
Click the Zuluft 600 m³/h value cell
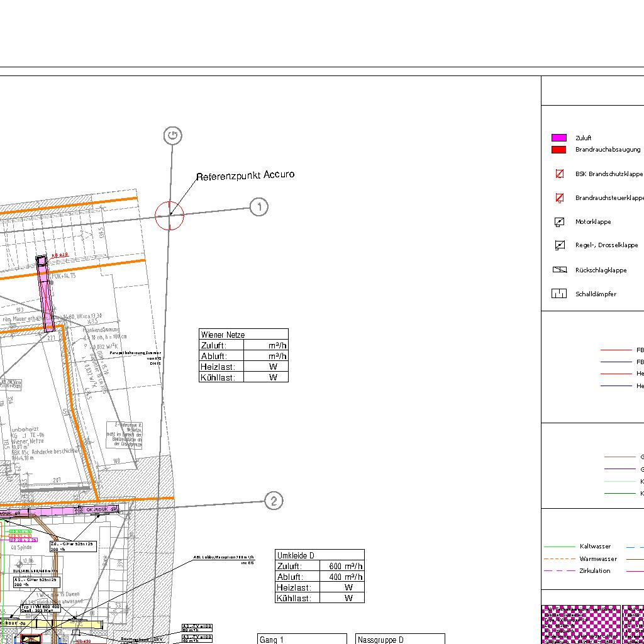point(345,566)
